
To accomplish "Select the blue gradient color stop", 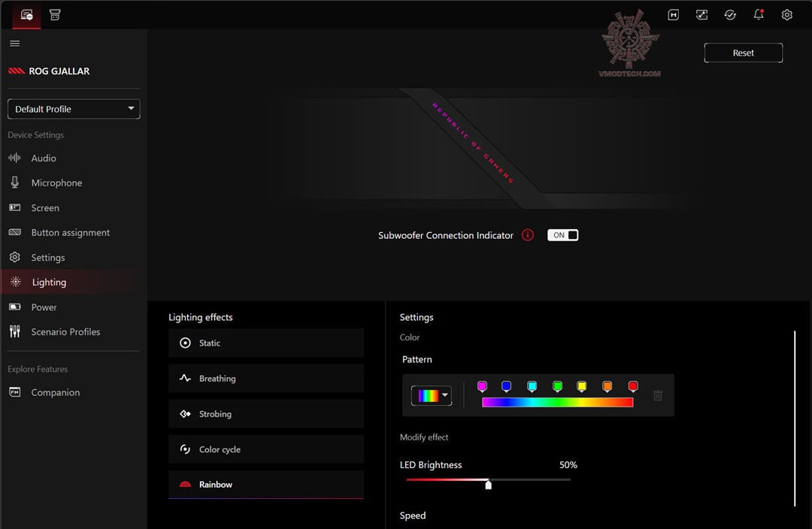I will coord(507,387).
